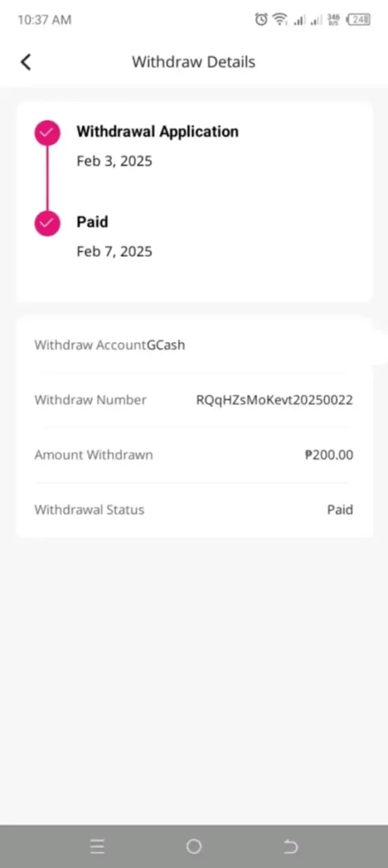Image resolution: width=388 pixels, height=868 pixels.
Task: Tap the pink timeline connector line
Action: tap(47, 179)
